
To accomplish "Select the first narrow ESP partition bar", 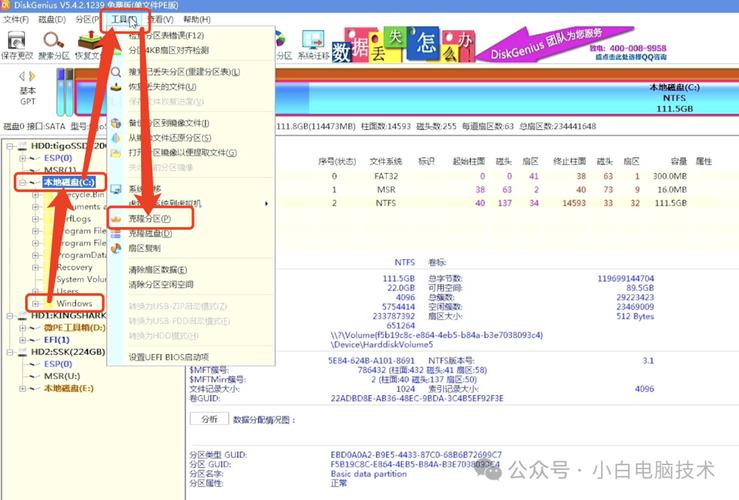I will (60, 92).
